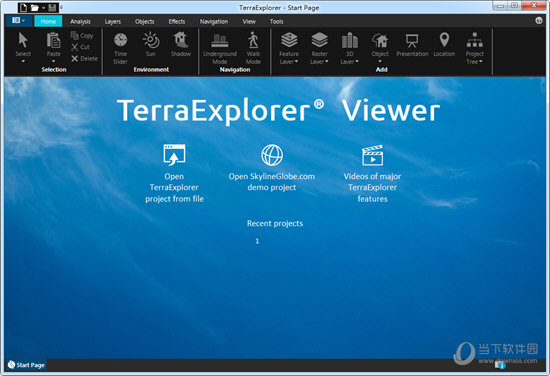
Task: Click the clapperboard videos icon
Action: click(372, 155)
